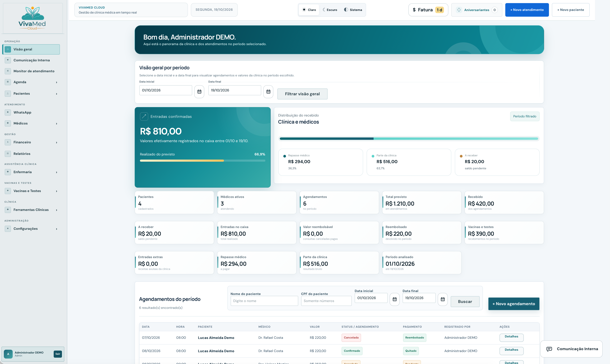Click the Entradas confirmadas arrow icon
This screenshot has width=610, height=364.
tap(144, 117)
